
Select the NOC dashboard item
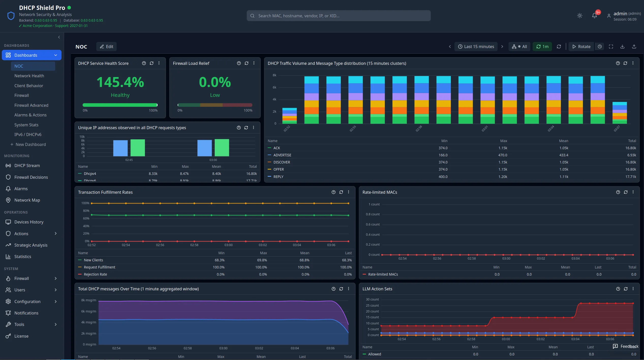33,66
